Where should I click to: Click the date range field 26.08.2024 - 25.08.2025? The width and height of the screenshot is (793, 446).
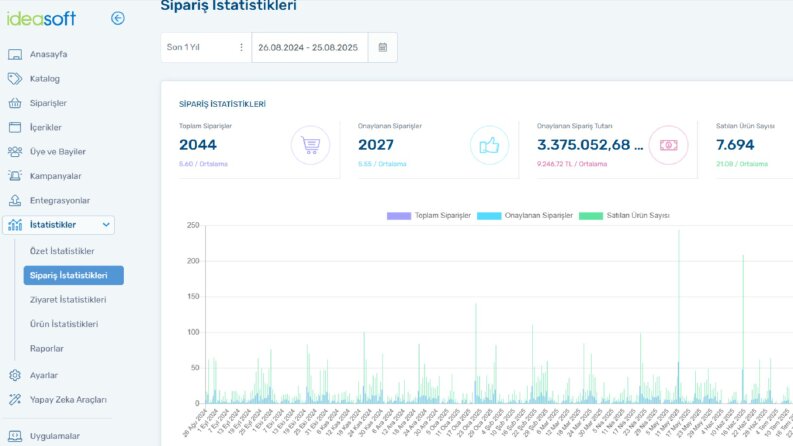click(x=310, y=48)
